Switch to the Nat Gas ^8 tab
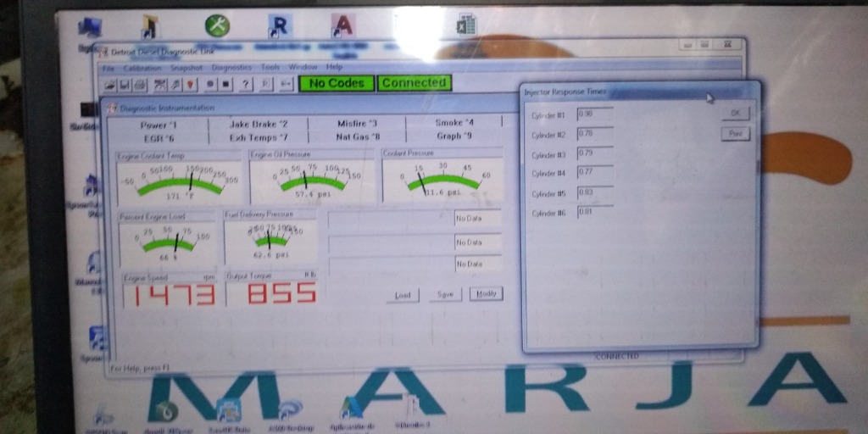 357,136
